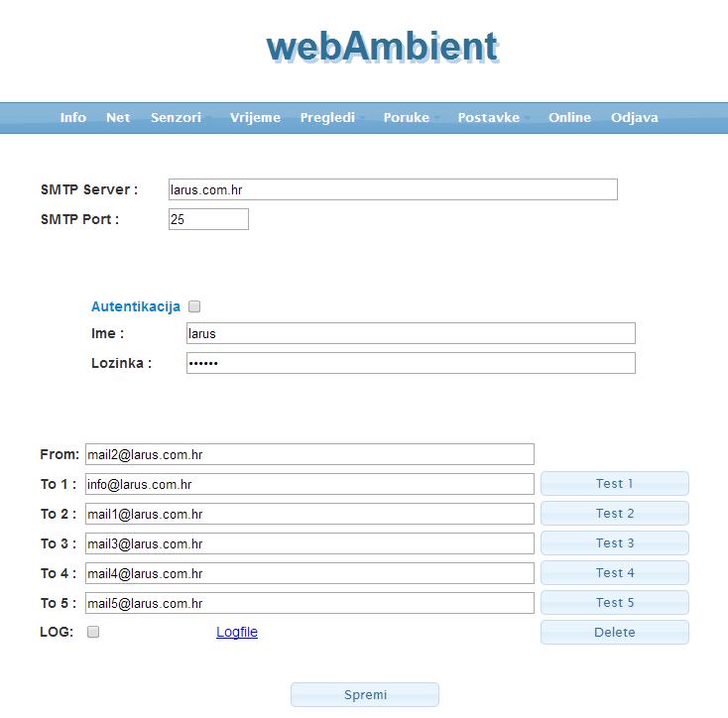Switch to the Online page
This screenshot has height=718, width=728.
[x=569, y=117]
